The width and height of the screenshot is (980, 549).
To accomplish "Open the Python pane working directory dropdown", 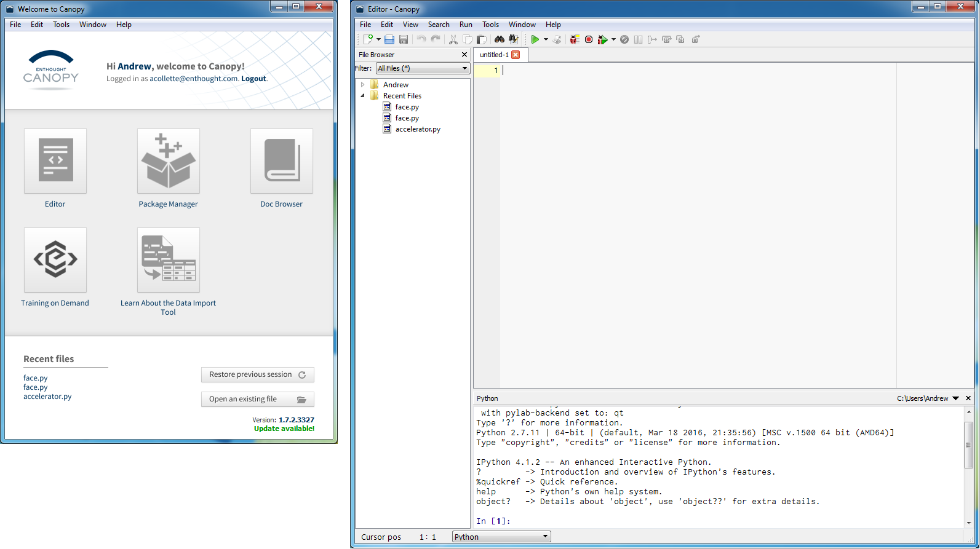I will click(x=955, y=398).
